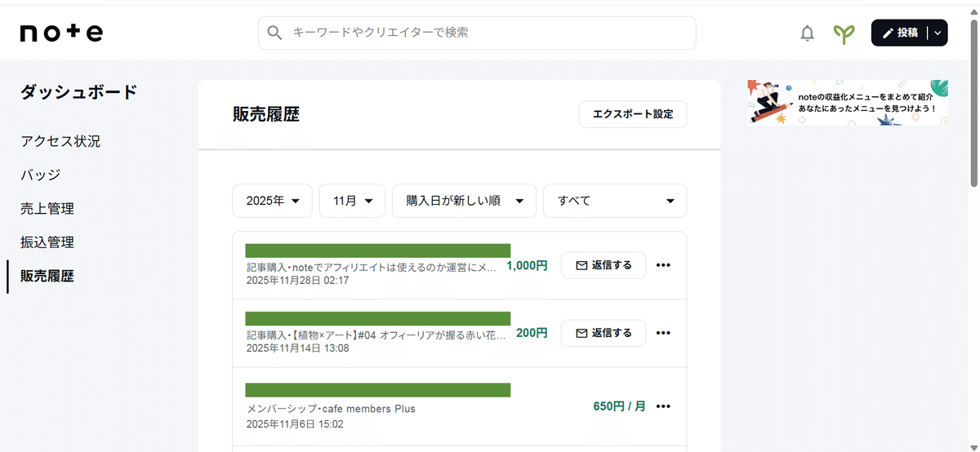
Task: Click the メンバーシップ cafe members Plus text
Action: (x=331, y=409)
